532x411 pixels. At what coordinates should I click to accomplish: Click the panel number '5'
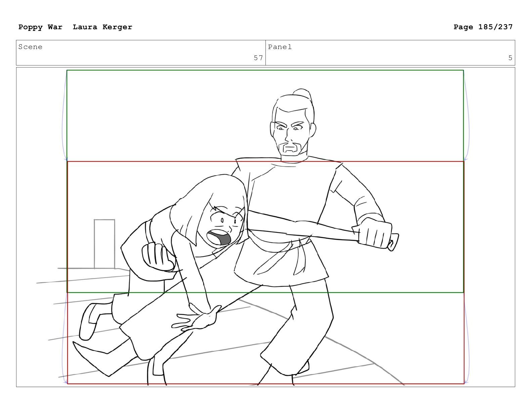pyautogui.click(x=510, y=58)
